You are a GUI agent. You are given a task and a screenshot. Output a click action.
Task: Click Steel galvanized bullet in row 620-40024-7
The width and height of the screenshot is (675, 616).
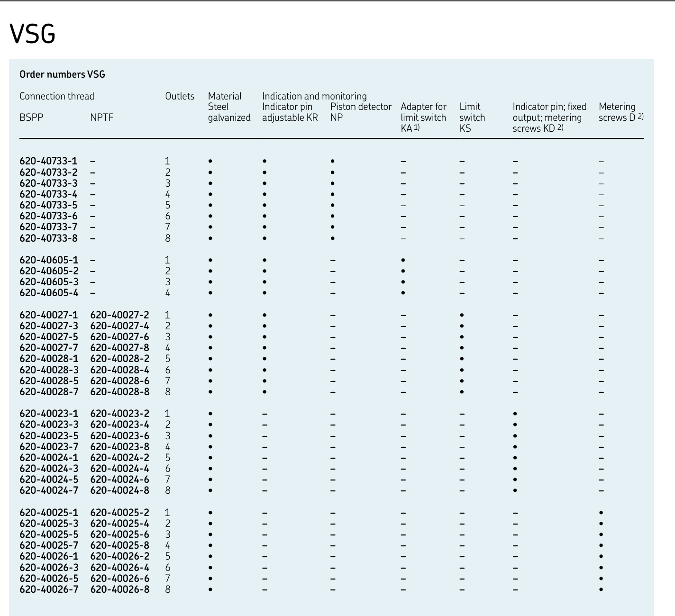point(210,491)
